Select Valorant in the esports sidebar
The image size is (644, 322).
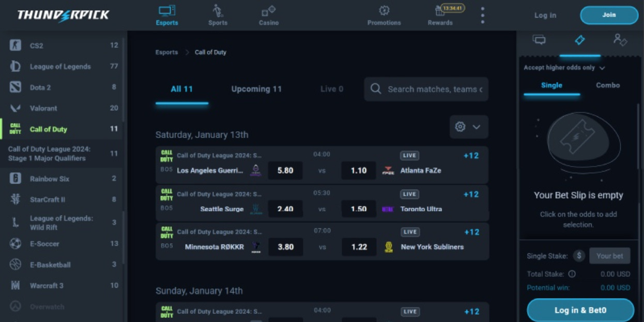click(x=43, y=109)
